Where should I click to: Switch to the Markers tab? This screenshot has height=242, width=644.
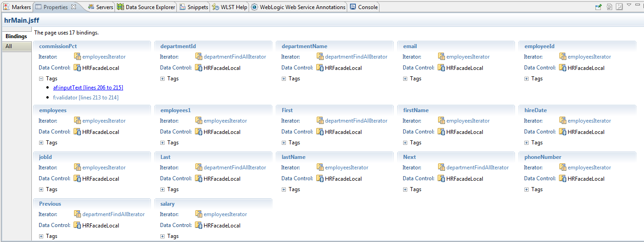point(17,7)
